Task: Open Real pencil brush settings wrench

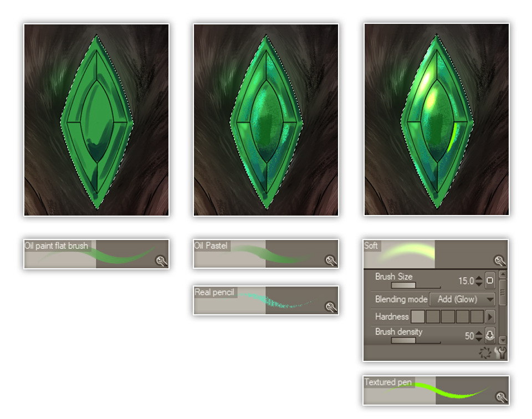Action: coord(331,307)
